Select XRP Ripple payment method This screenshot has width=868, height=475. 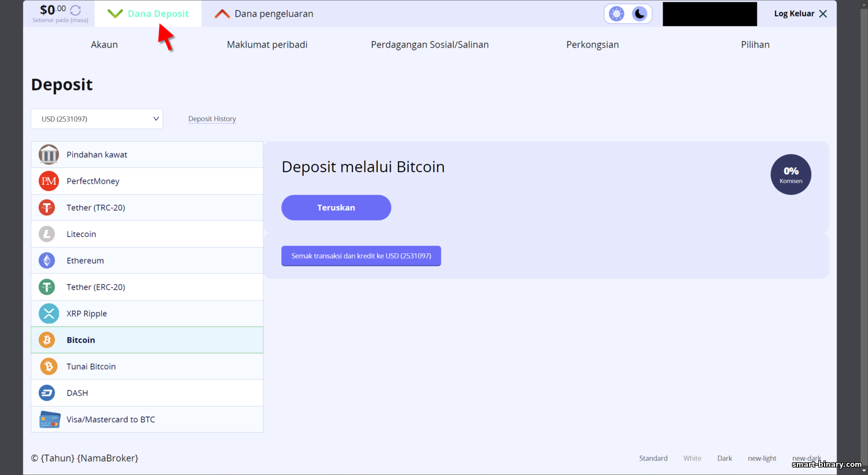coord(147,313)
